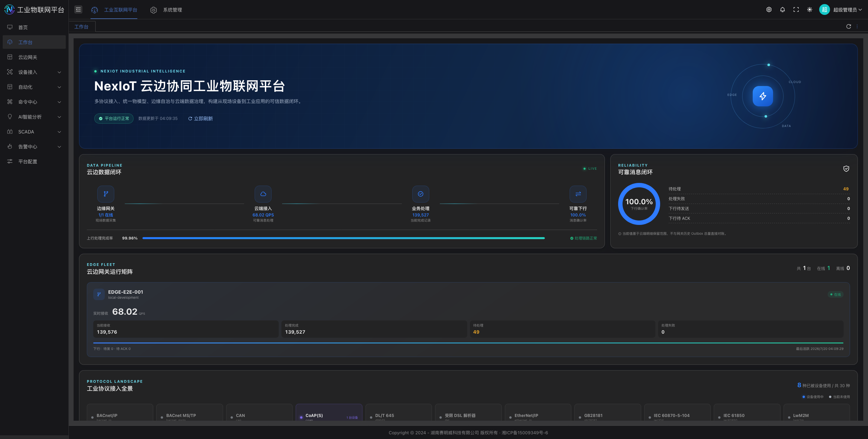
Task: Click the 边缘网关 pipeline branch icon
Action: 106,194
